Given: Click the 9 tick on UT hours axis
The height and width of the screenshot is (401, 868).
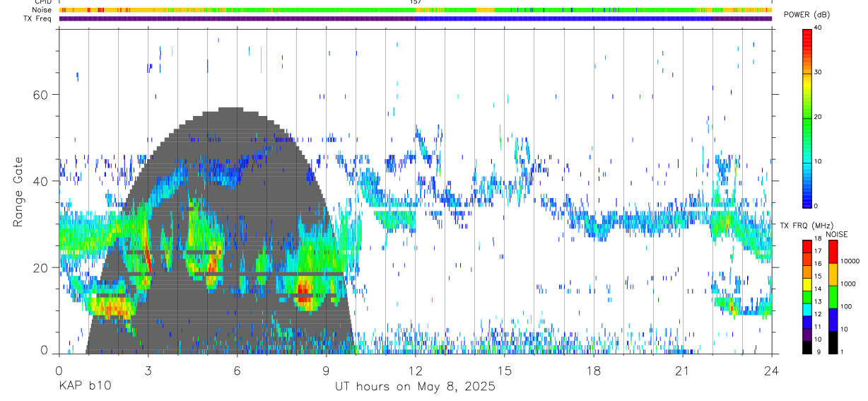Looking at the screenshot, I should click(x=326, y=370).
